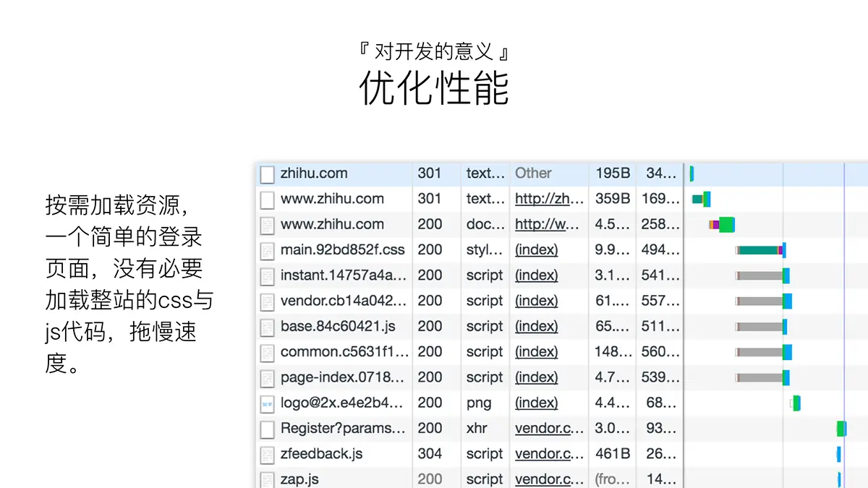This screenshot has height=488, width=868.
Task: Click the slide title 优化性能
Action: coord(434,88)
